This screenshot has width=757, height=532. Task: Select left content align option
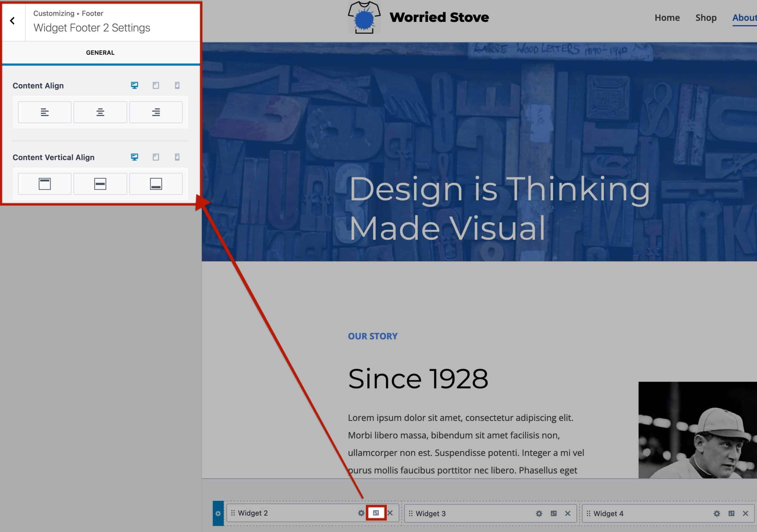click(44, 112)
